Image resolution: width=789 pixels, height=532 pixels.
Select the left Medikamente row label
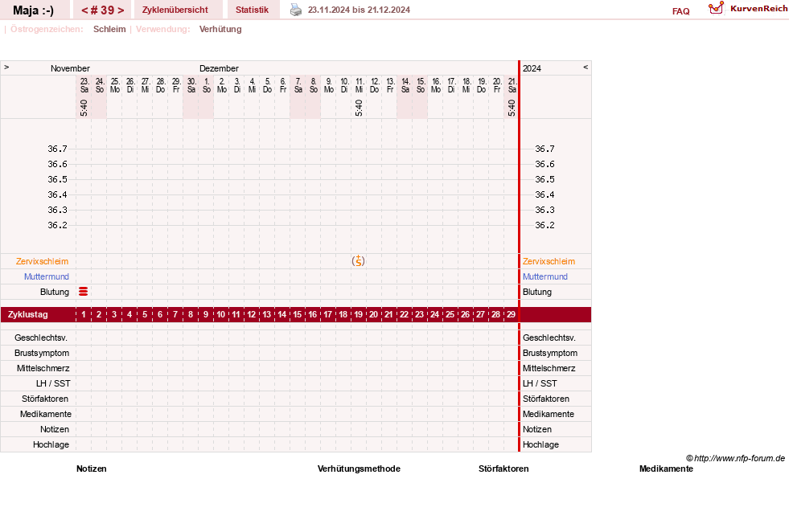(46, 414)
